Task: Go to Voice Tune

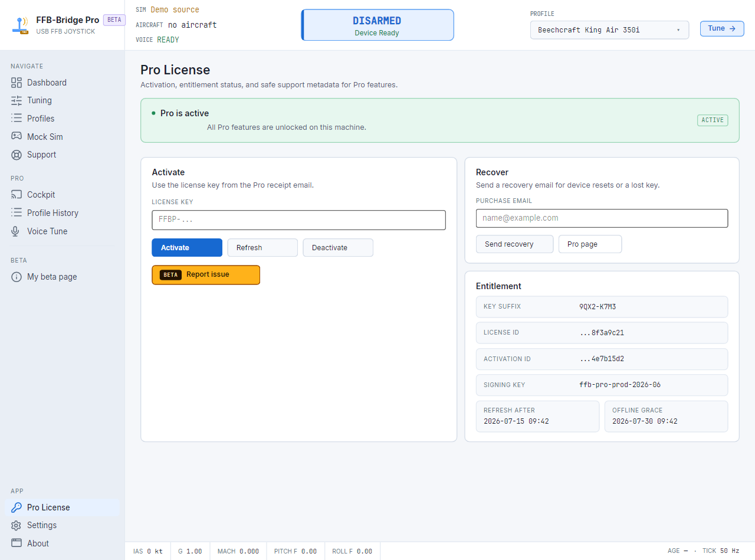Action: coord(62,231)
